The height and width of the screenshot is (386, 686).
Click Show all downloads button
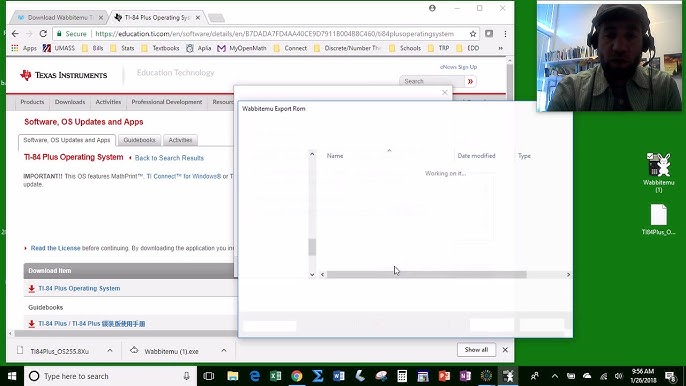476,350
